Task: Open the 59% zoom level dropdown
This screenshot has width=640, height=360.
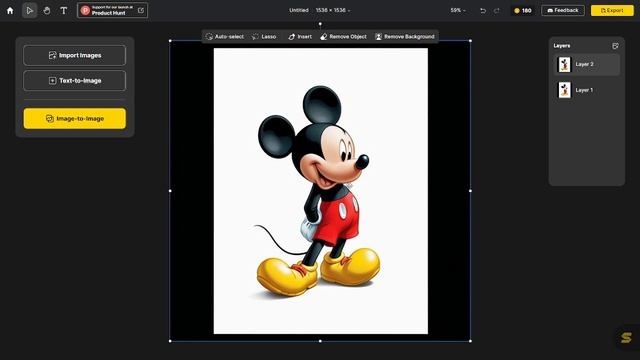Action: click(x=458, y=10)
